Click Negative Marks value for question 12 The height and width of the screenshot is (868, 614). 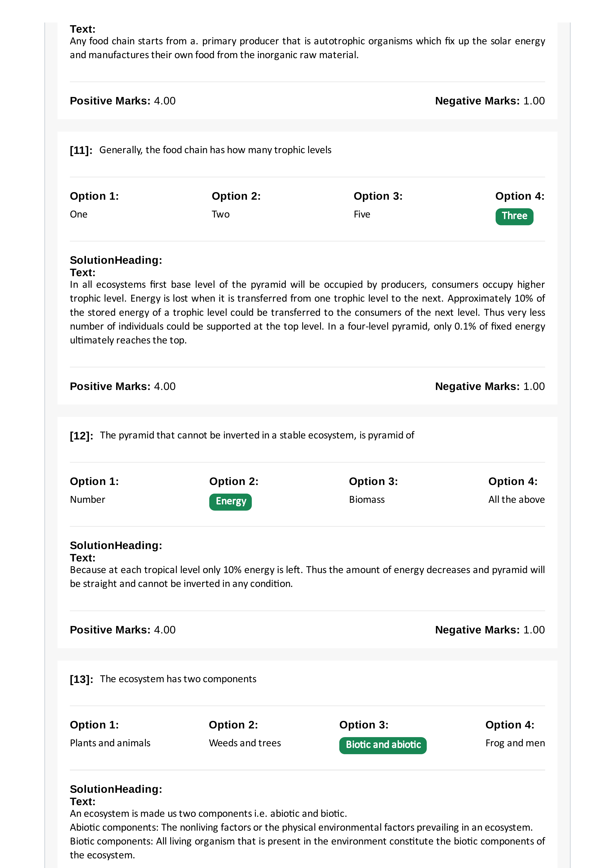pyautogui.click(x=534, y=630)
